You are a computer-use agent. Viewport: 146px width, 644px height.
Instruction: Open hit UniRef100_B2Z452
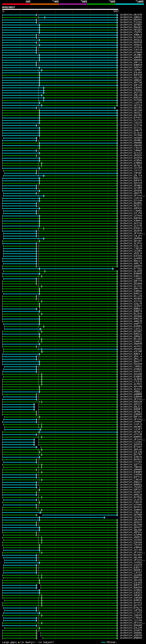131,37
